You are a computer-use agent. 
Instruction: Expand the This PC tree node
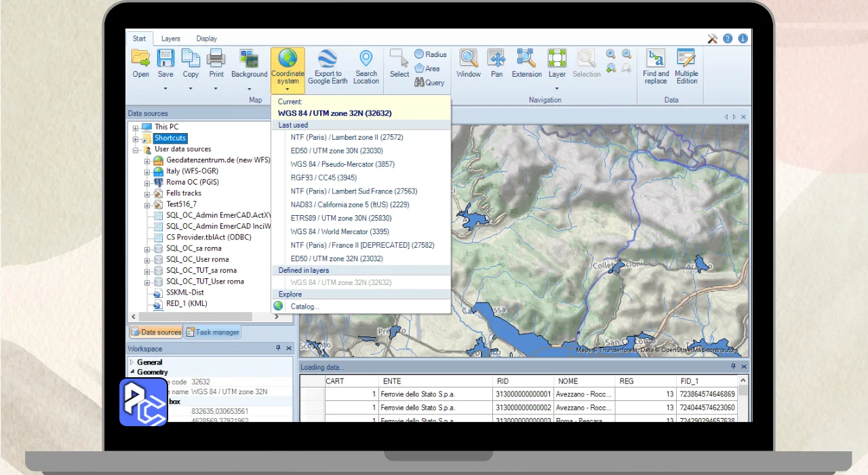(136, 128)
